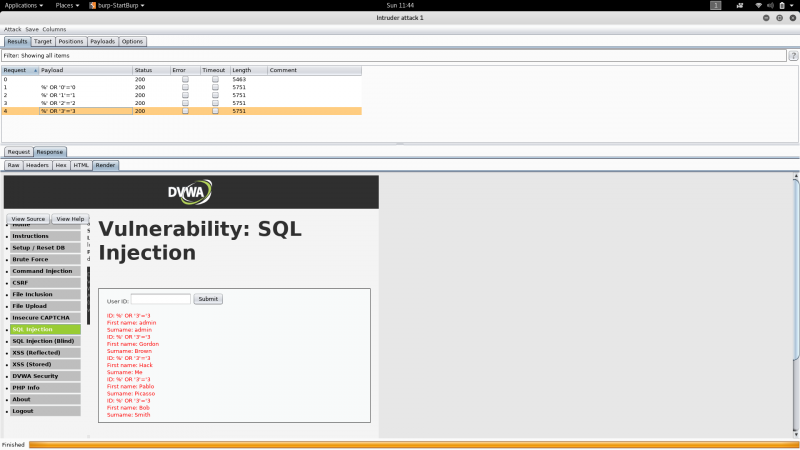Click the screen recorder icon in the top bar
800x450 pixels.
739,5
